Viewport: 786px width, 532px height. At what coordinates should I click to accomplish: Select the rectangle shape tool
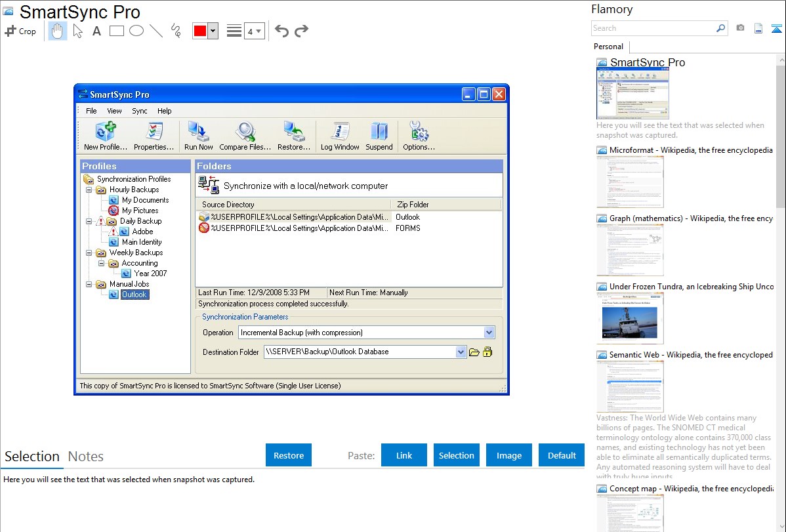click(116, 31)
